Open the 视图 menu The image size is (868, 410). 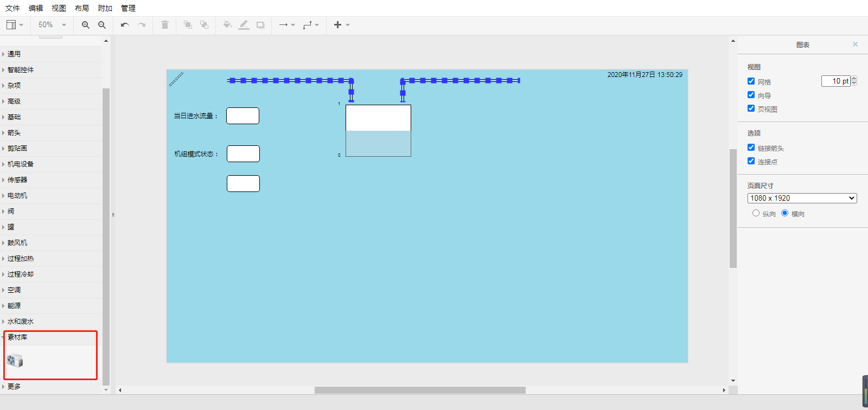[x=59, y=8]
